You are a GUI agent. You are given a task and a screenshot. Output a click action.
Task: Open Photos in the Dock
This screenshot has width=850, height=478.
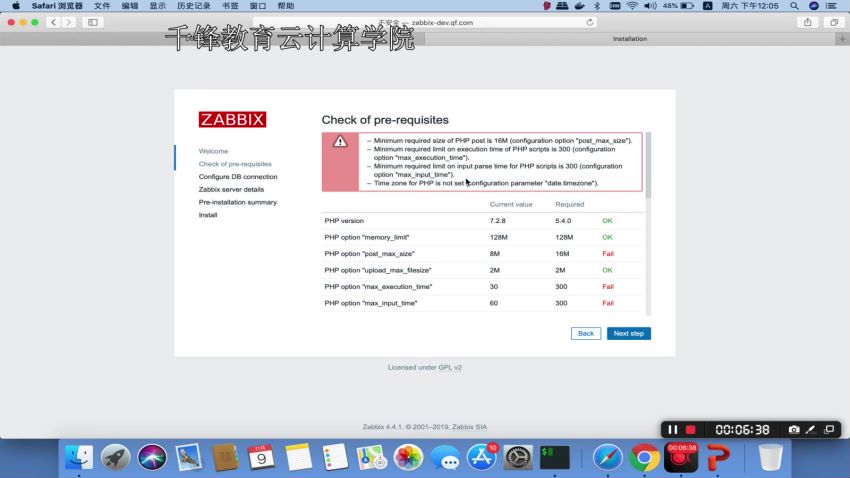pos(408,457)
